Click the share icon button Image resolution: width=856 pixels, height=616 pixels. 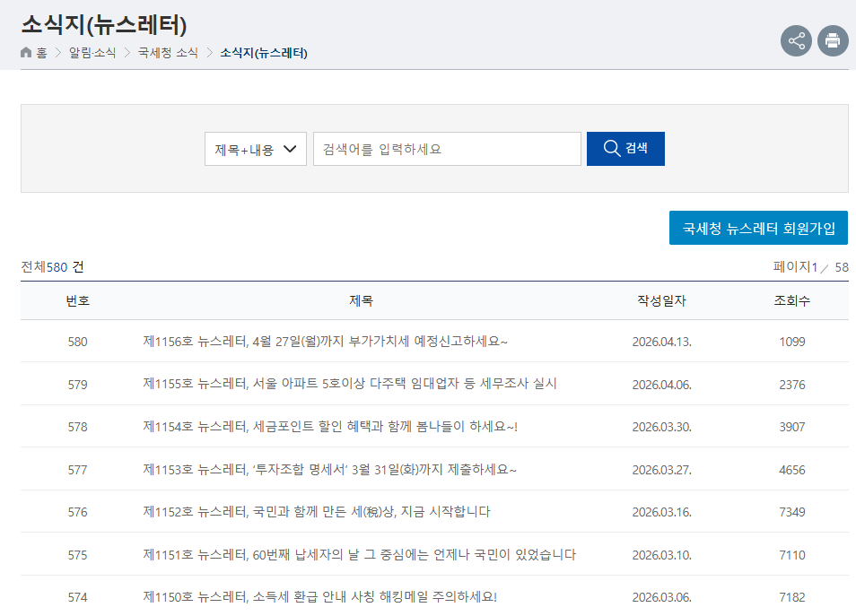[x=796, y=41]
